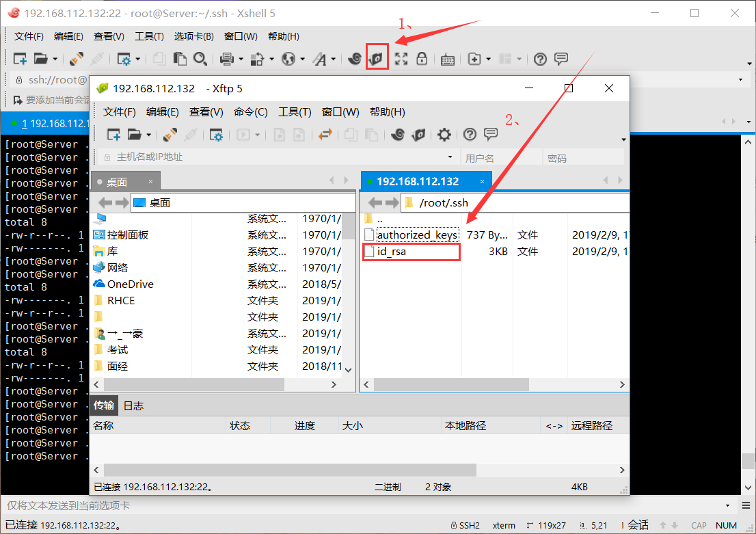Click the globe encoding icon in Xshell toolbar
The image size is (756, 534).
(x=288, y=59)
